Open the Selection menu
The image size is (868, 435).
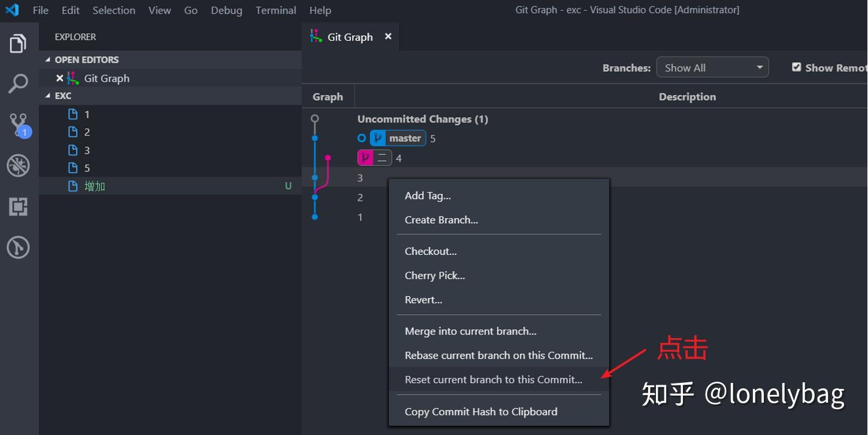(x=114, y=10)
